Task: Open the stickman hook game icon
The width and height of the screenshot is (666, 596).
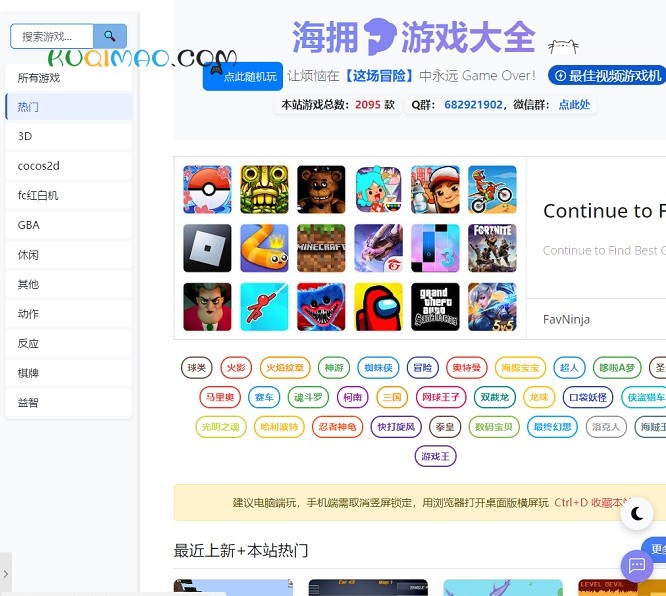Action: (x=264, y=307)
